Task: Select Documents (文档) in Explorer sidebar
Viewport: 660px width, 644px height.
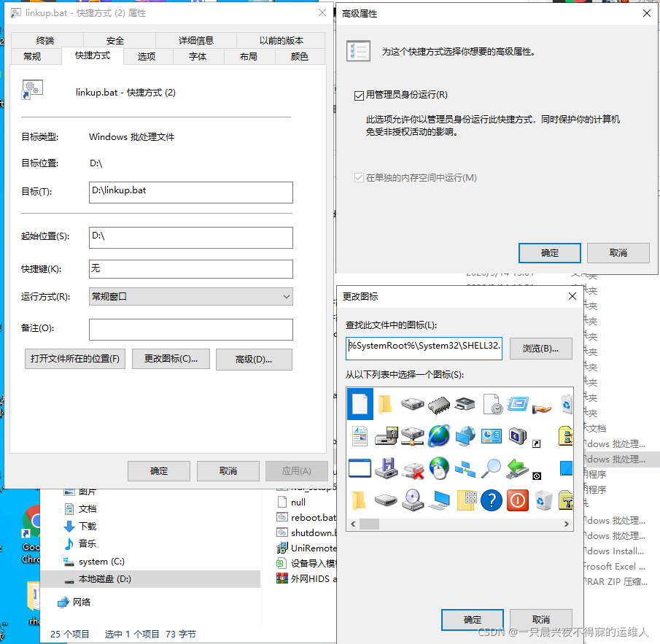Action: [x=80, y=509]
